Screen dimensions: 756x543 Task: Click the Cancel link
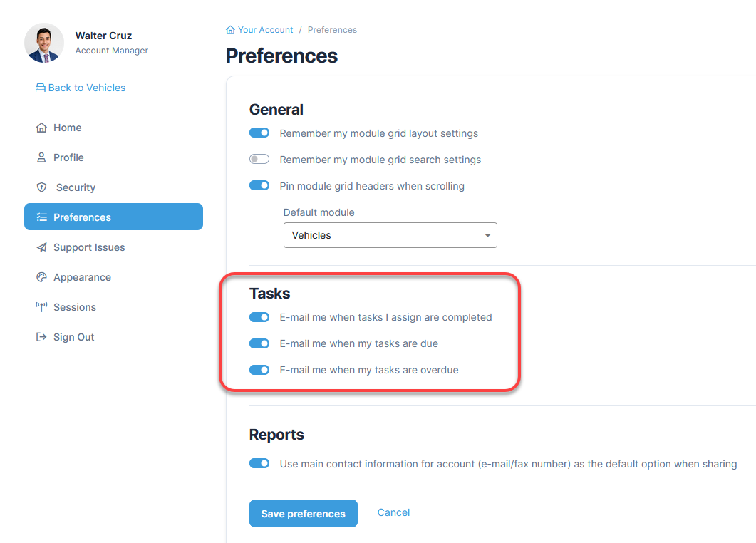coord(393,512)
